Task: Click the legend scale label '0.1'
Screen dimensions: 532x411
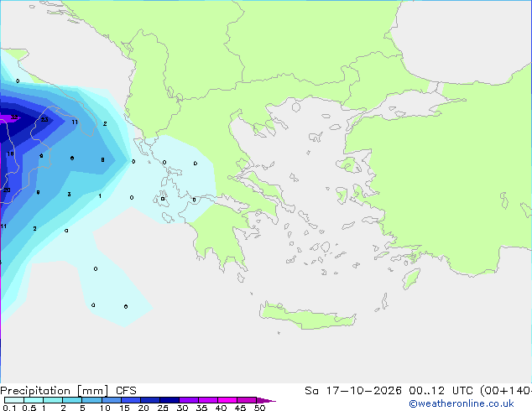Action: 9,408
